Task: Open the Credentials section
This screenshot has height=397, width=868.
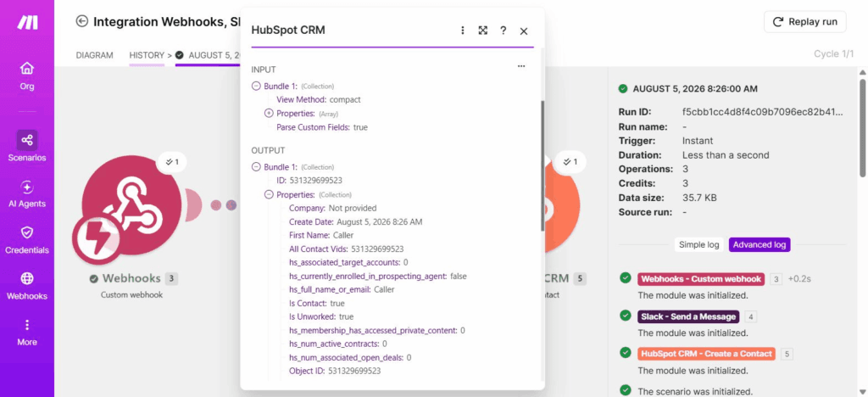Action: tap(26, 240)
